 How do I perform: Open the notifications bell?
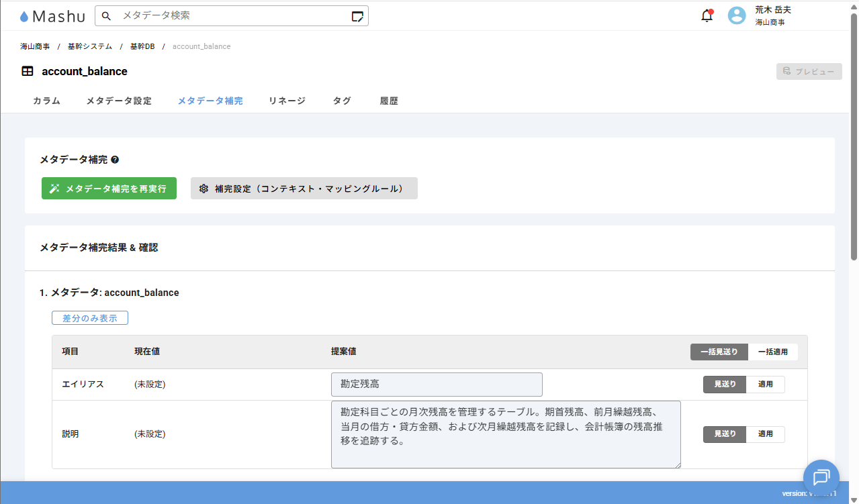(x=707, y=16)
